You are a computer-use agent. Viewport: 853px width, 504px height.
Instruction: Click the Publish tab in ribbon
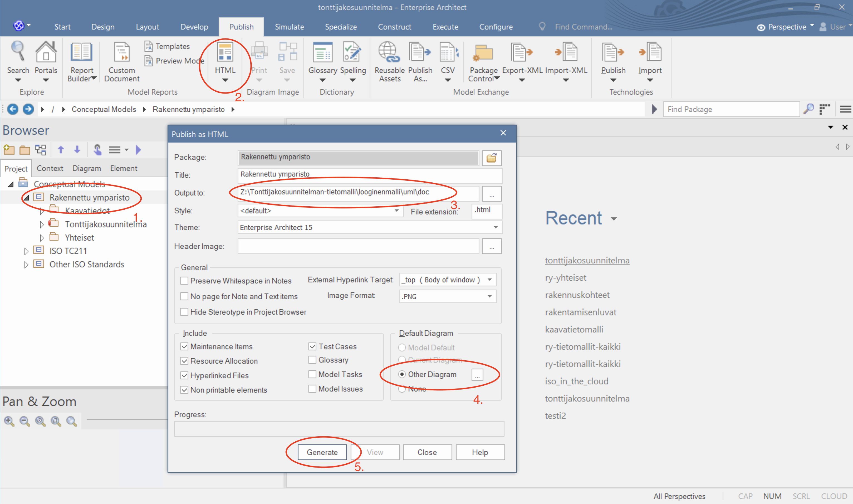[240, 27]
